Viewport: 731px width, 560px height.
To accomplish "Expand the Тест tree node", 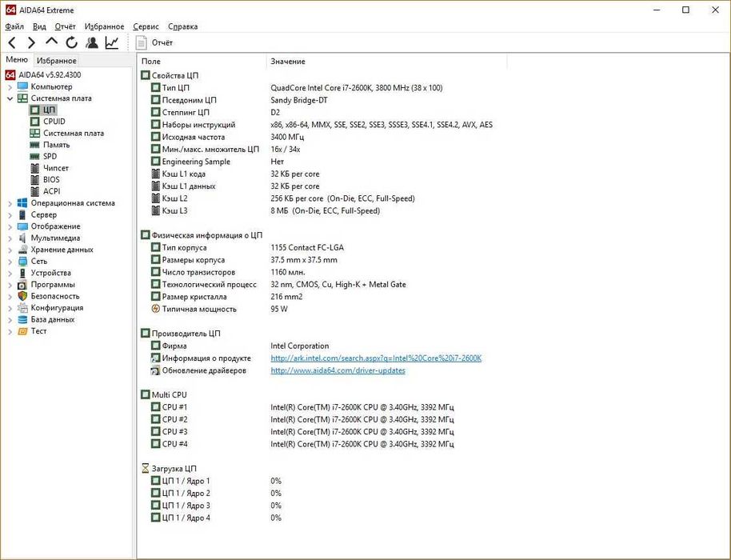I will pyautogui.click(x=10, y=331).
